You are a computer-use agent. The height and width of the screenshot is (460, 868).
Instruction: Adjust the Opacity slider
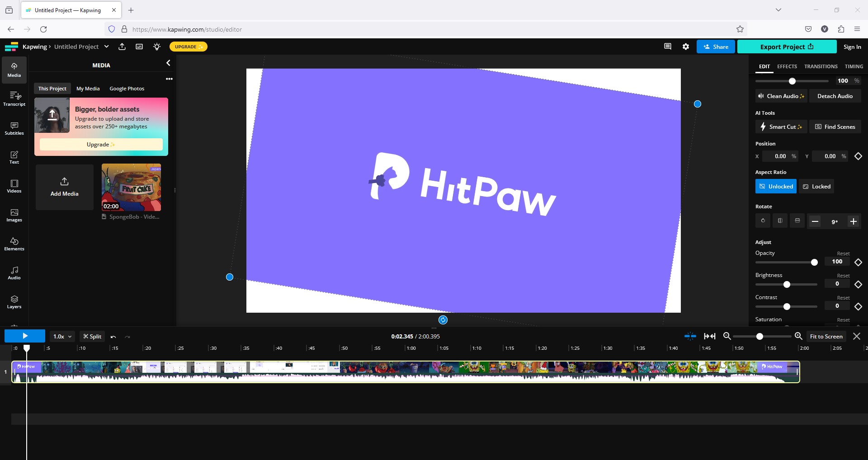pos(787,262)
